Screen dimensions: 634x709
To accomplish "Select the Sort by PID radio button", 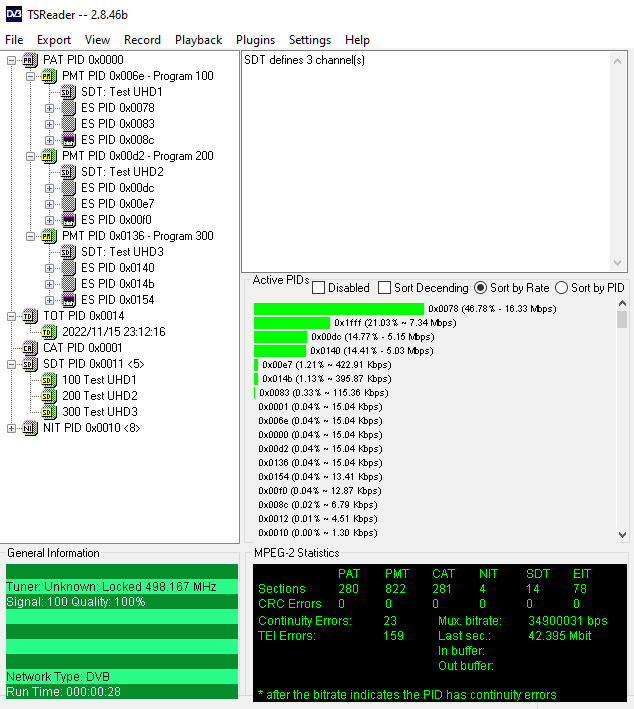I will click(x=561, y=288).
